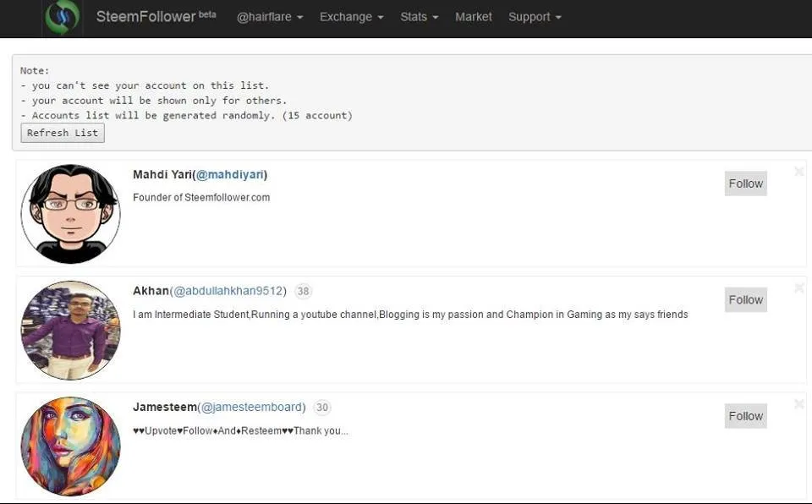Image resolution: width=812 pixels, height=504 pixels.
Task: Click the SteemFollower logo icon
Action: click(62, 18)
